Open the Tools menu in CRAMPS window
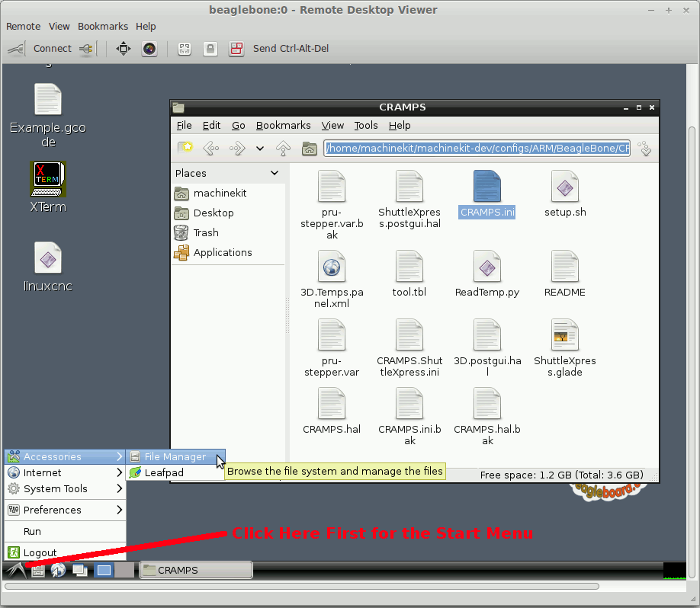This screenshot has height=608, width=700. click(x=366, y=126)
